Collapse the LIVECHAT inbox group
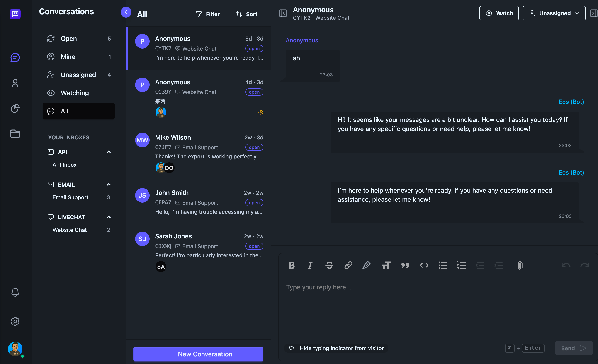Viewport: 598px width, 364px height. (x=109, y=217)
